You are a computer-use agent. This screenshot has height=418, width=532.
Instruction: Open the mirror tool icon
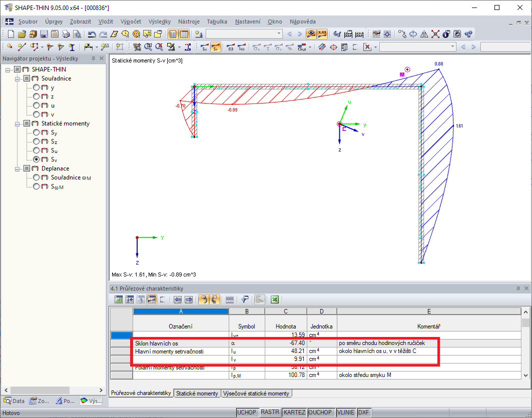pos(424,34)
